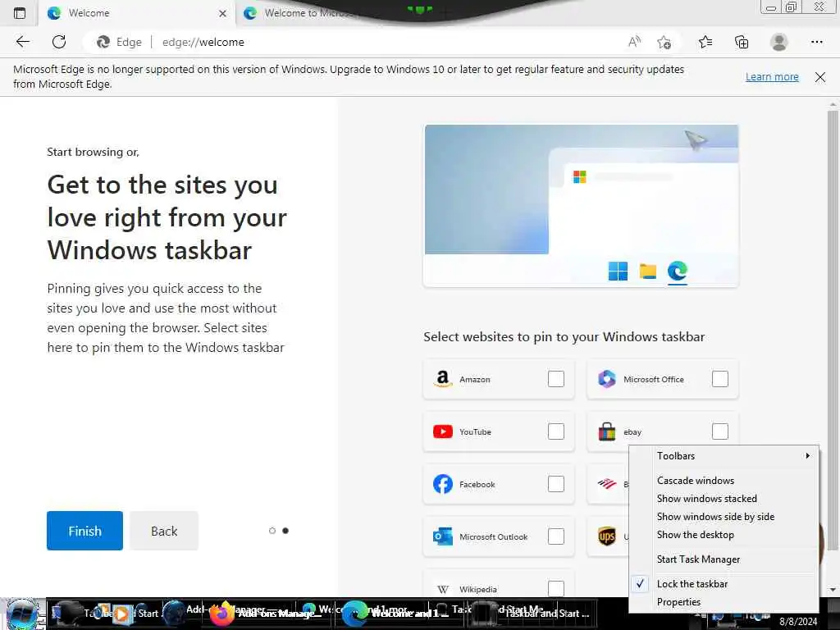Dismiss the unsupported Windows notification bar

point(820,77)
